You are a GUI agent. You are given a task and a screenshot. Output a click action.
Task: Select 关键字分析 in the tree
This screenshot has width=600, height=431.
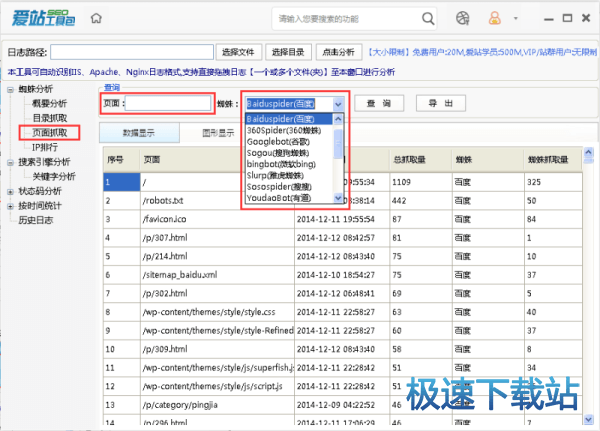point(54,176)
